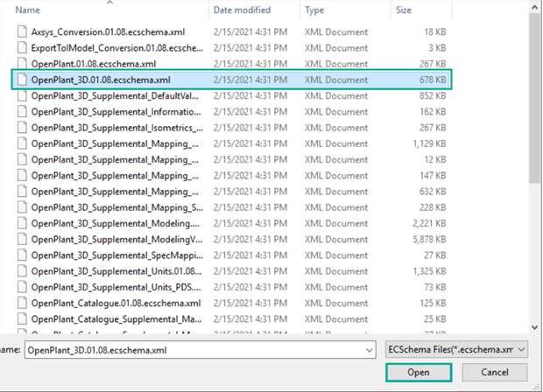The width and height of the screenshot is (543, 392).
Task: Click the icon of highlighted OpenPlant_3D.01.08.ecschema.xml
Action: tap(22, 80)
